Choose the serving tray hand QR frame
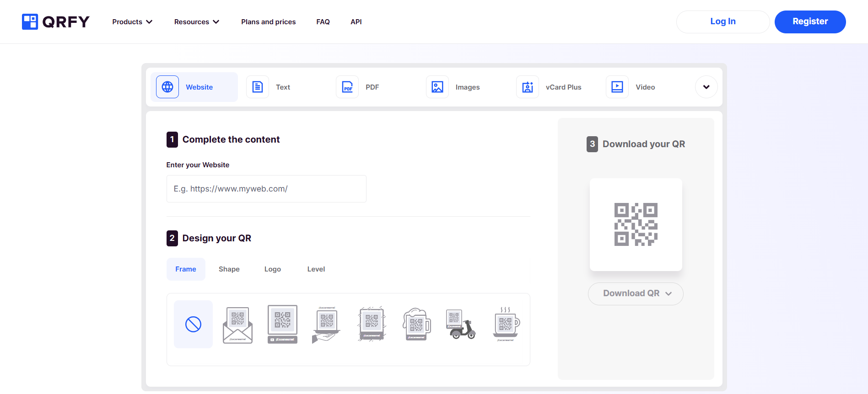 (326, 325)
